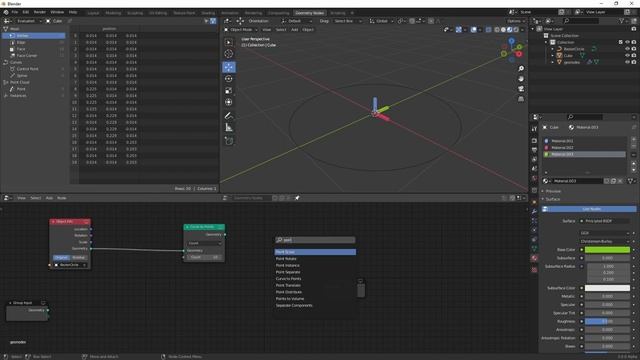
Task: Click the Use Nodes button
Action: pos(589,209)
